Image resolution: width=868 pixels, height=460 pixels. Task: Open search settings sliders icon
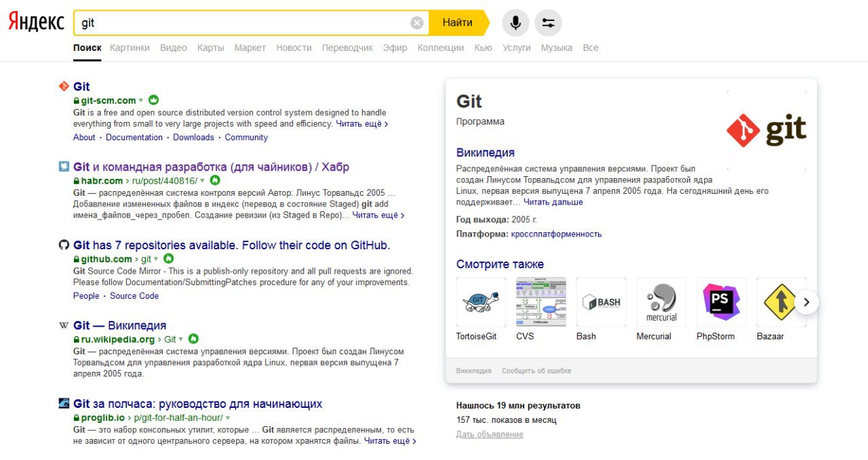(x=548, y=23)
